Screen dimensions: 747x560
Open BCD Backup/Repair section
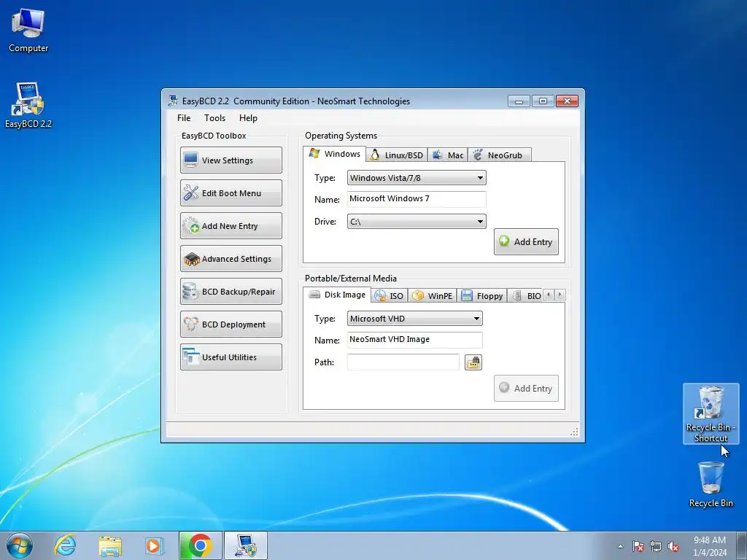(231, 292)
